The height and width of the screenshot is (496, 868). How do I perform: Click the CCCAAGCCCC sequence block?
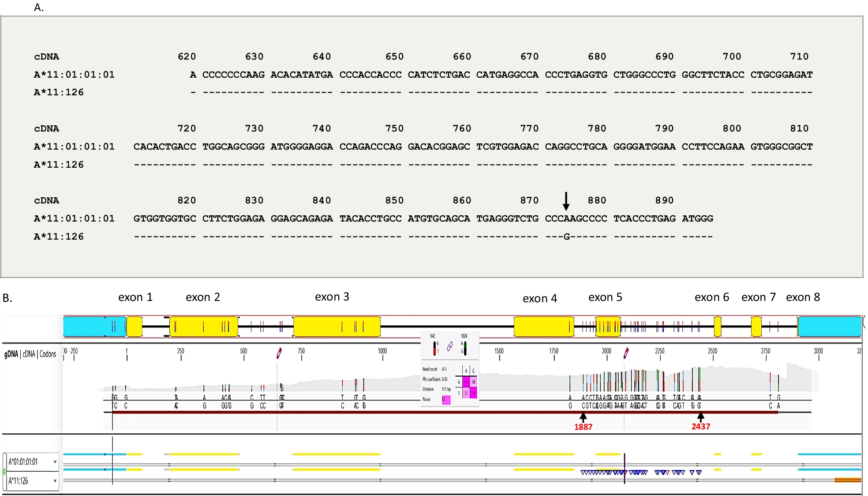pos(576,218)
